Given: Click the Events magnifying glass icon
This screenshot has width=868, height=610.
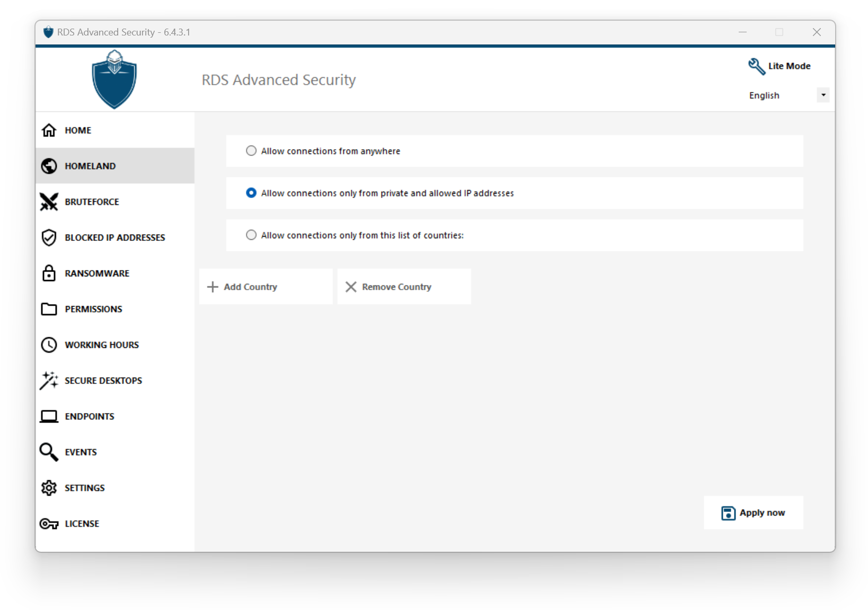Looking at the screenshot, I should click(49, 452).
